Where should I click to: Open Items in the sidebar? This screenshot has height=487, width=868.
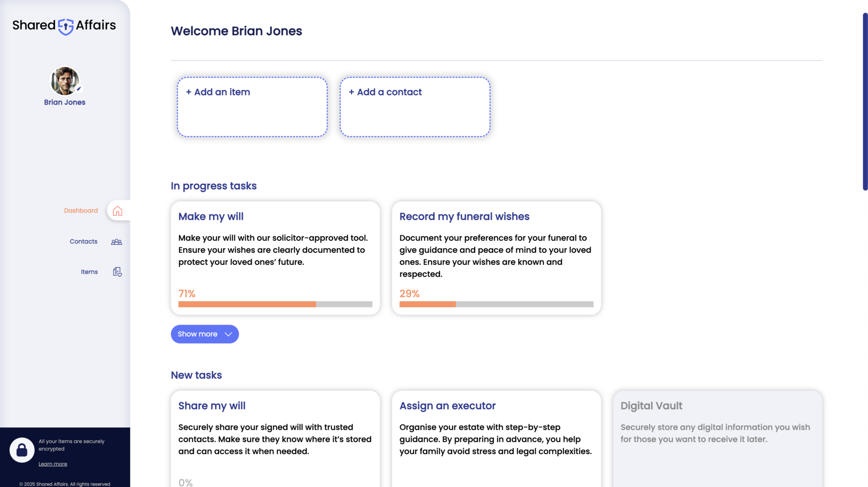point(90,272)
